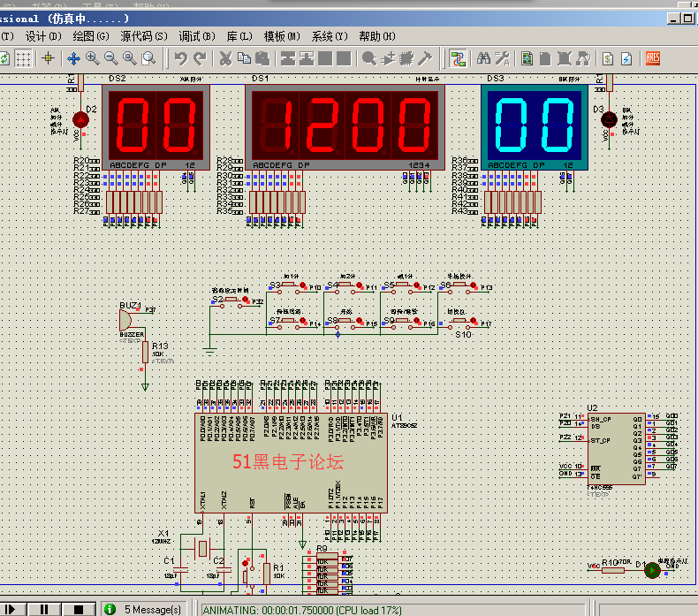Open Search and Tag binoculars

(x=483, y=58)
